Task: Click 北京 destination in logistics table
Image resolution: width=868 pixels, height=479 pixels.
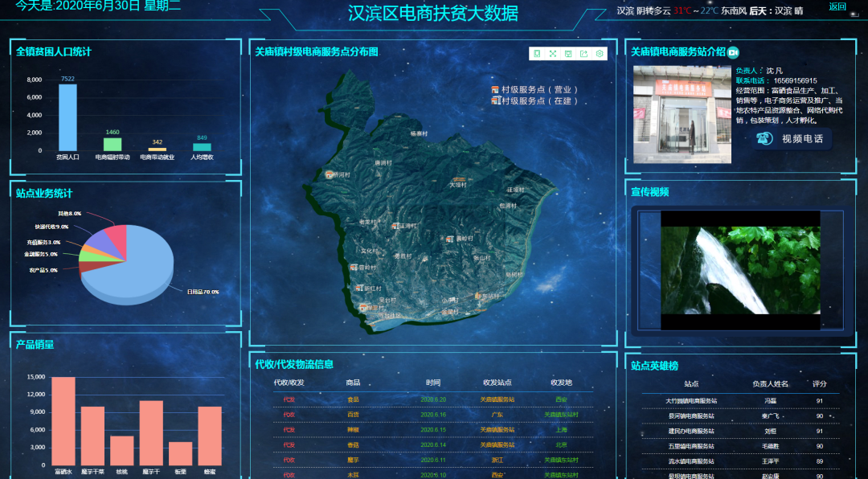Action: (x=561, y=444)
